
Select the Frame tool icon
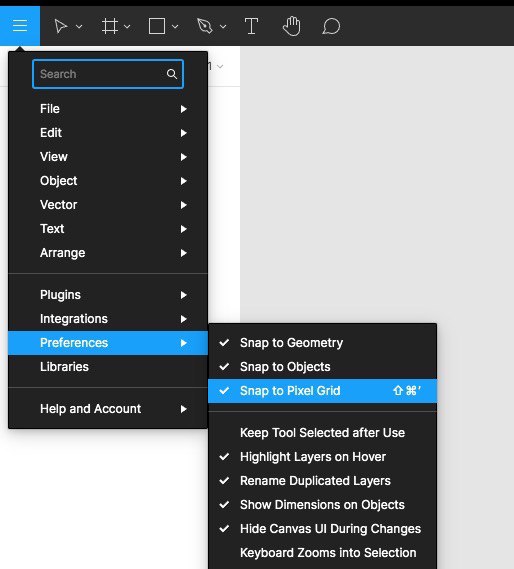coord(110,26)
